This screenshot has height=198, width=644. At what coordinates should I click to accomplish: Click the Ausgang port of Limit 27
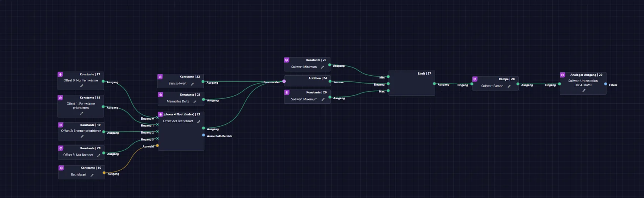point(434,84)
